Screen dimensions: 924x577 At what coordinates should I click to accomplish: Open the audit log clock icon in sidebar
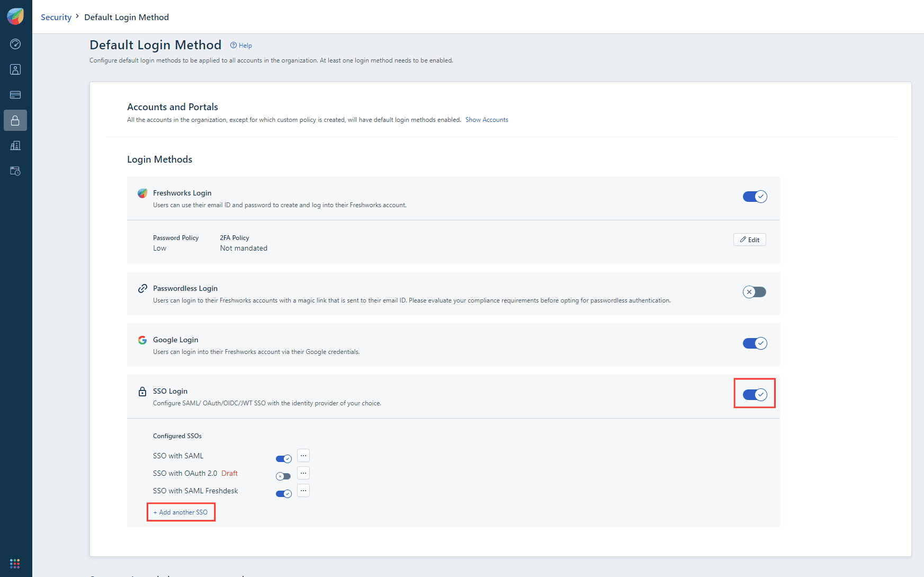(15, 171)
